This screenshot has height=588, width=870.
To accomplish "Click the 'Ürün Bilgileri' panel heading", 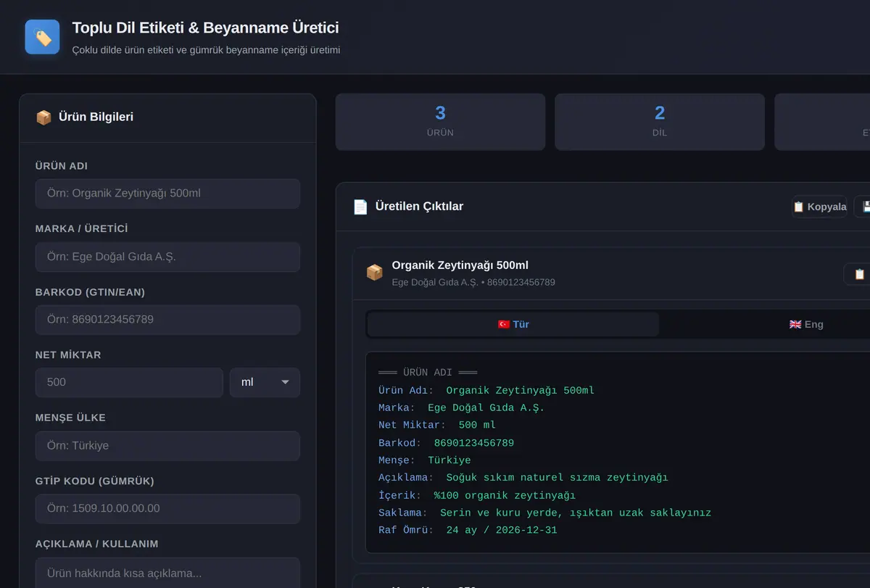I will point(96,117).
